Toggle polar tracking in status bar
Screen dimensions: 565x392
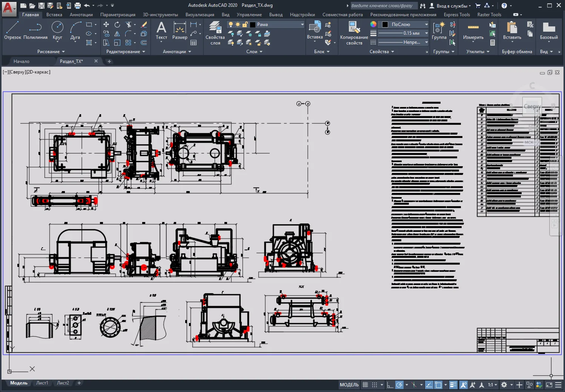[399, 385]
